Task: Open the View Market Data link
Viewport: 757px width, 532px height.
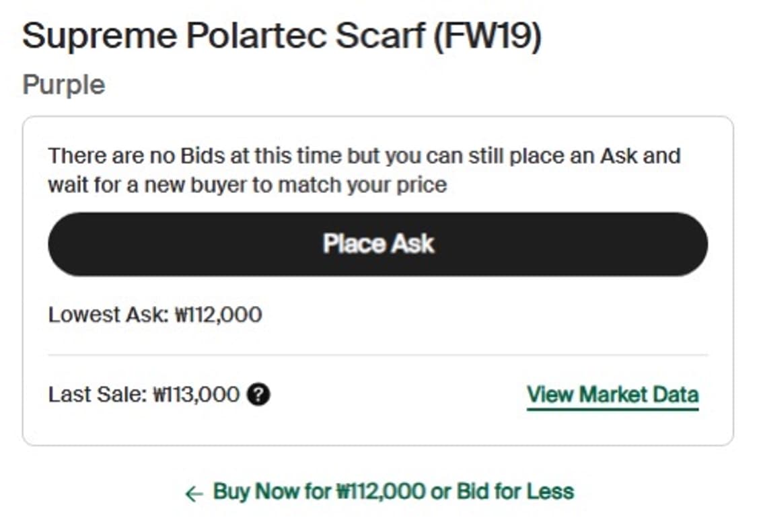Action: click(x=612, y=395)
